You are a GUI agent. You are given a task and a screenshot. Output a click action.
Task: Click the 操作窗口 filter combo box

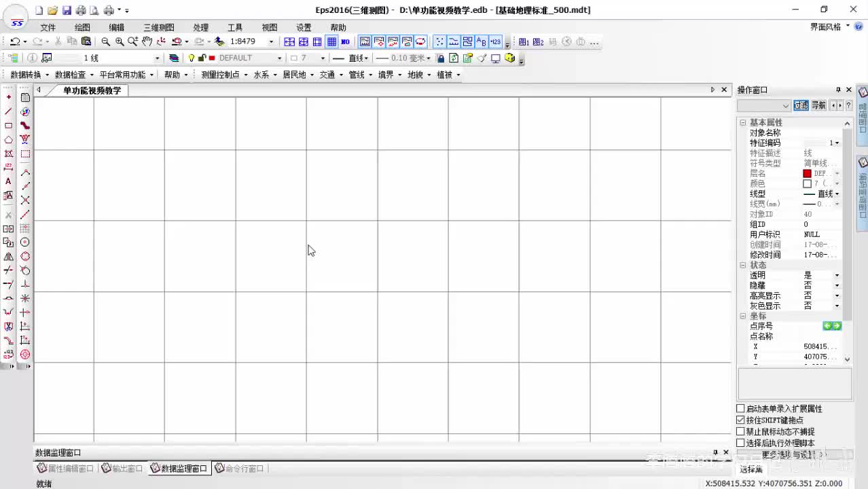(764, 105)
